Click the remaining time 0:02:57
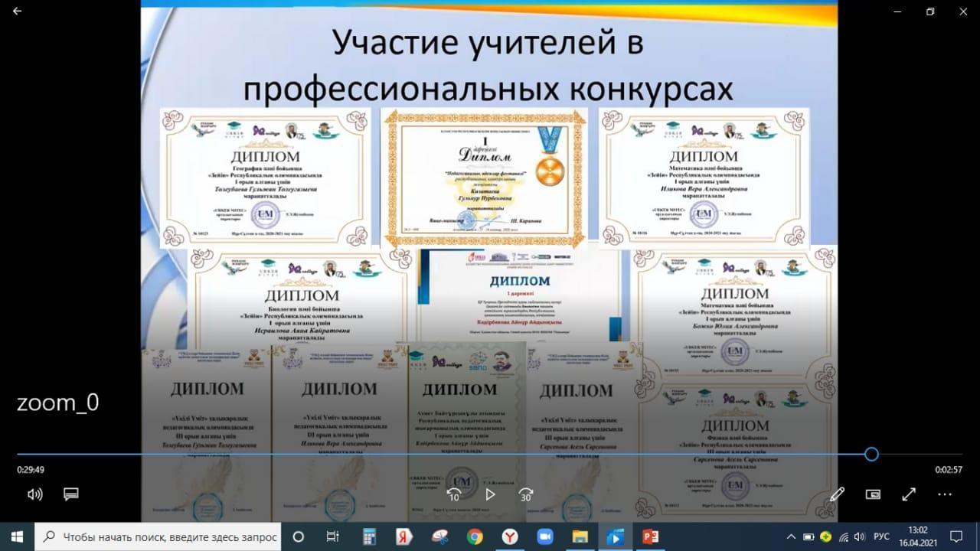This screenshot has height=551, width=980. (949, 470)
